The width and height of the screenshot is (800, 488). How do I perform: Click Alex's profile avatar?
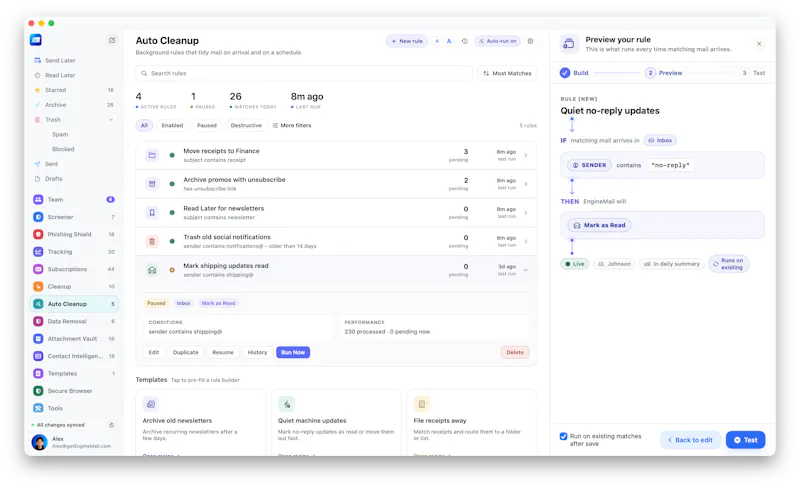pyautogui.click(x=39, y=442)
